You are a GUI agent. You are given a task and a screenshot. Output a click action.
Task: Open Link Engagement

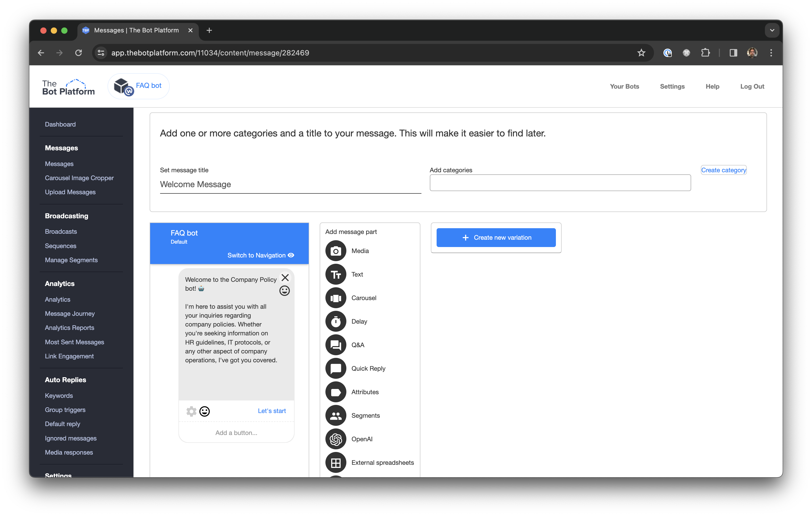[x=69, y=356]
